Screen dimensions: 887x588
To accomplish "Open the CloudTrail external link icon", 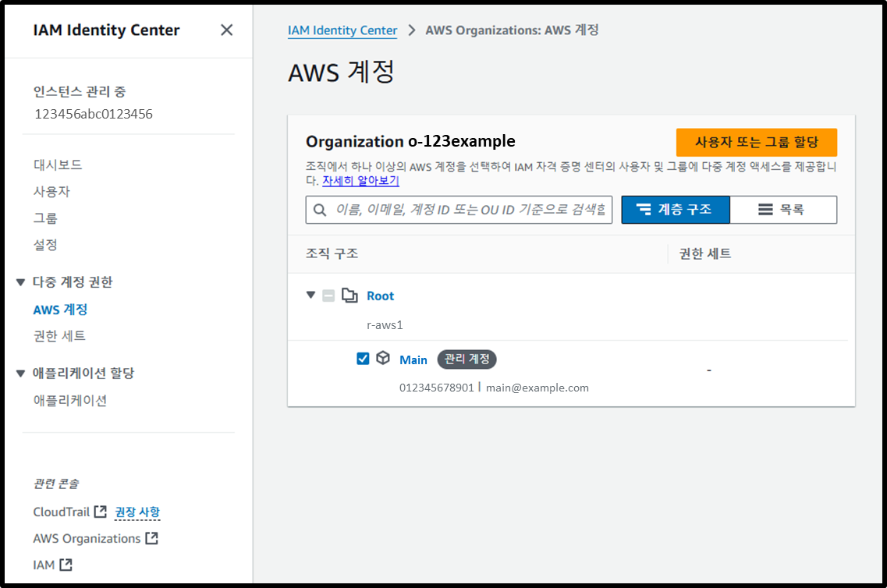I will pos(100,512).
